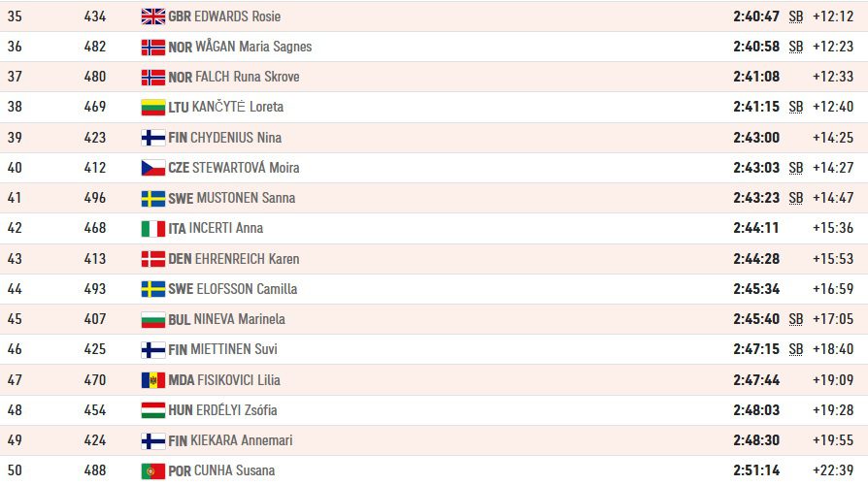Click the British flag beside EDWARDS Rosie
Viewport: 868px width, 485px height.
(x=153, y=16)
